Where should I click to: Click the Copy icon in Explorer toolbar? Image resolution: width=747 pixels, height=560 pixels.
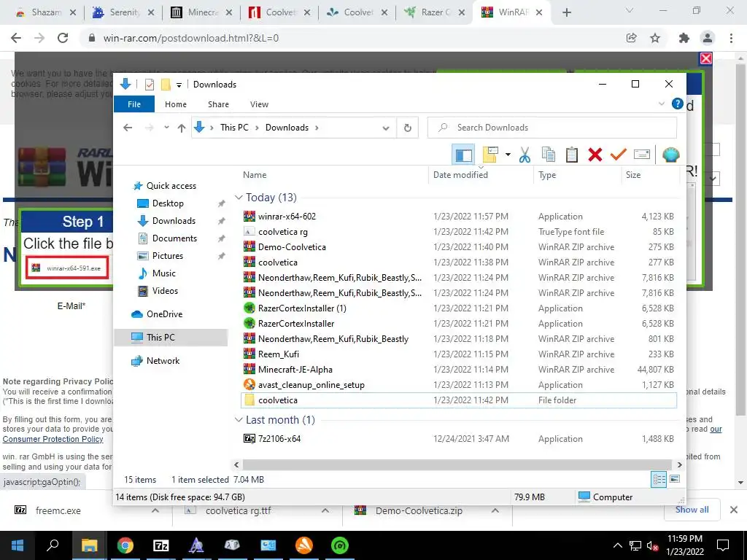tap(549, 155)
